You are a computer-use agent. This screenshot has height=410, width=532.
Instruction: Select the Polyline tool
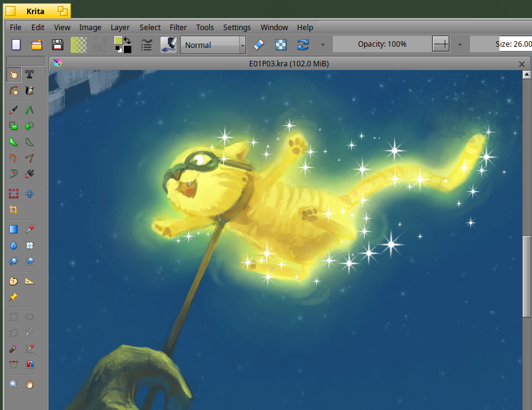coord(30,142)
